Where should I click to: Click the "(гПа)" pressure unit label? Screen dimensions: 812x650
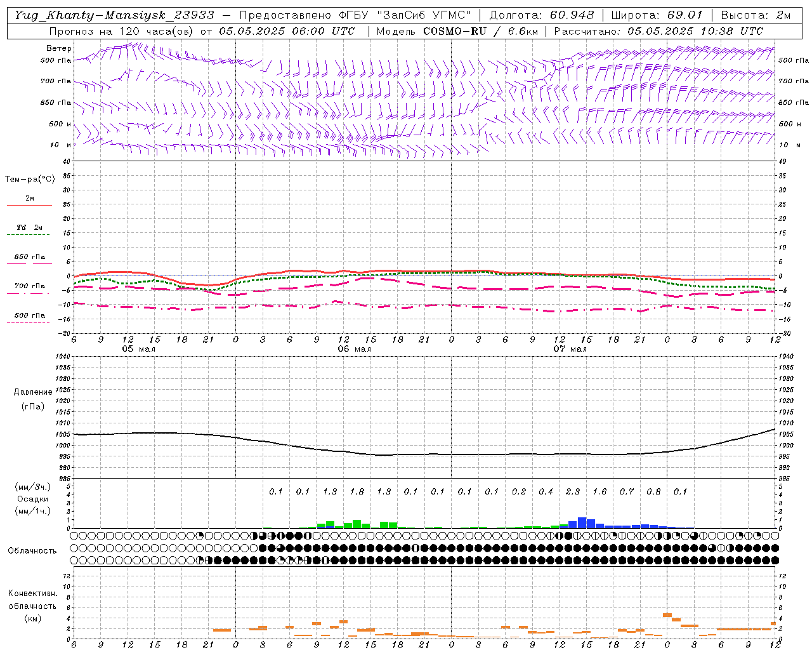[33, 407]
